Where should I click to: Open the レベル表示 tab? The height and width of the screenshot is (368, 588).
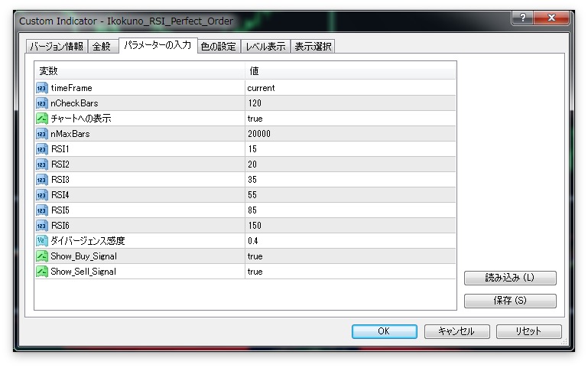pos(265,47)
